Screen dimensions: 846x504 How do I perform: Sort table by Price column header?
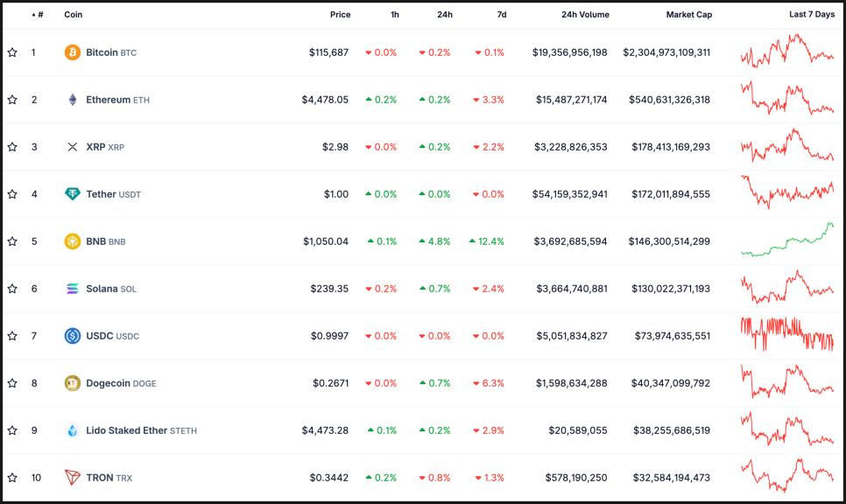[341, 15]
